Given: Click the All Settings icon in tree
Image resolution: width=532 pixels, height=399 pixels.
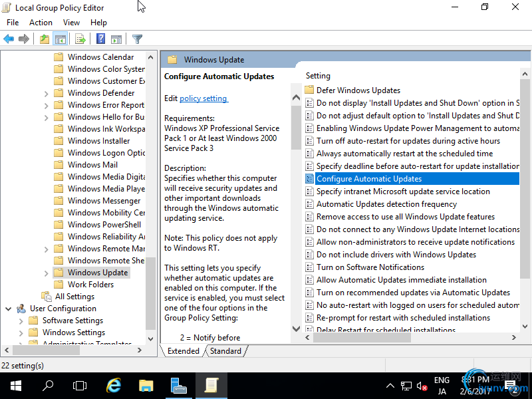Looking at the screenshot, I should coord(47,296).
